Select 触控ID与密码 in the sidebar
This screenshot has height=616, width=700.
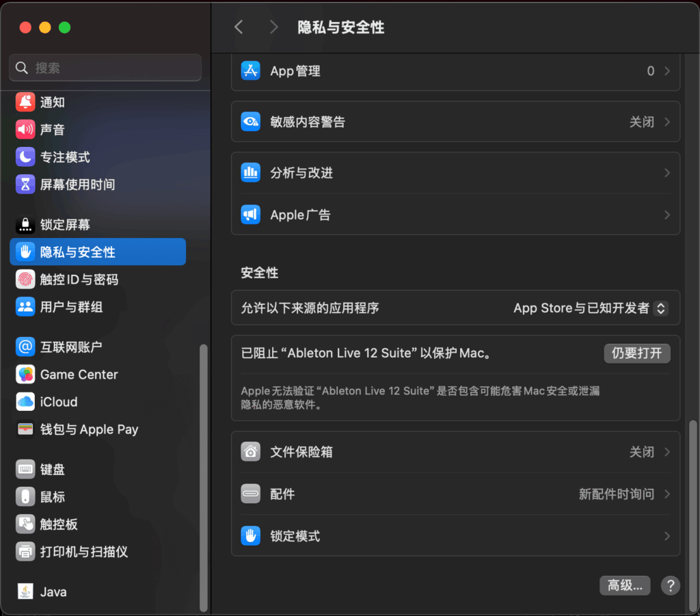point(79,280)
